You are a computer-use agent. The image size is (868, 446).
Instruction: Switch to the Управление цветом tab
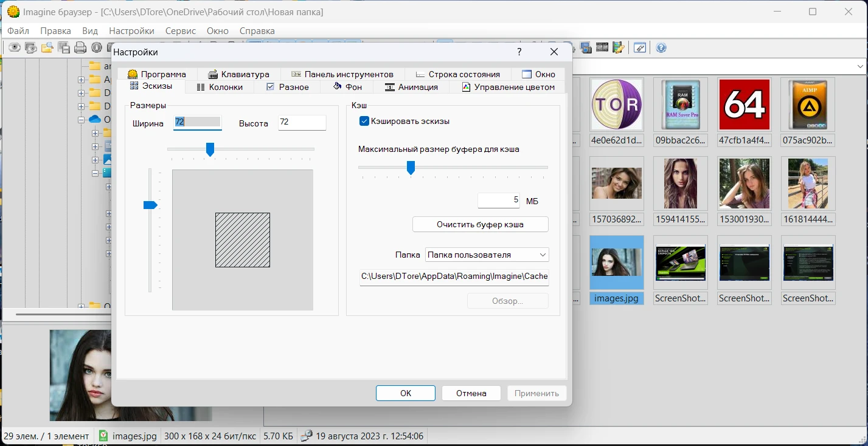pos(508,87)
